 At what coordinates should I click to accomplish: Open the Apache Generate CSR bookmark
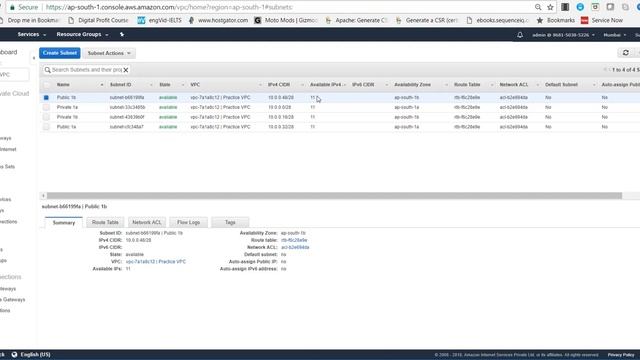pyautogui.click(x=356, y=20)
